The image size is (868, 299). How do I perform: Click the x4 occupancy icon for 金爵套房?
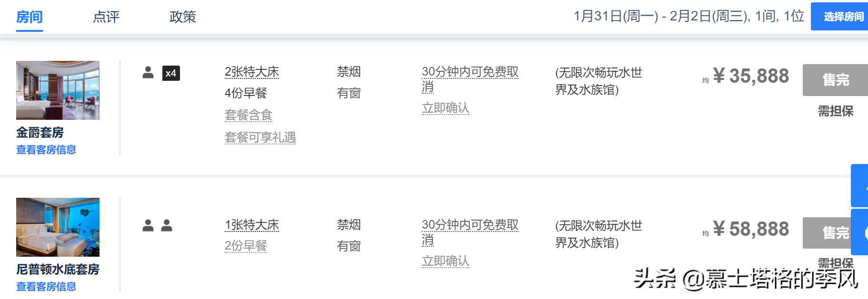point(161,73)
